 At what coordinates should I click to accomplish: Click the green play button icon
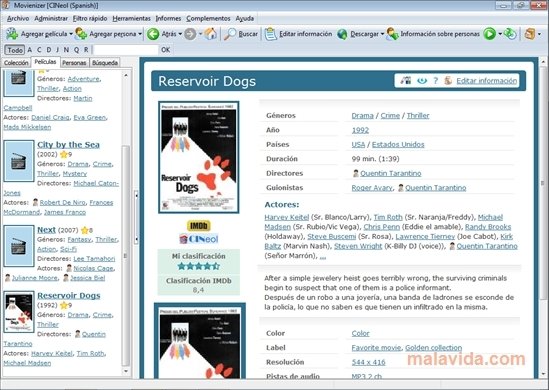click(489, 34)
